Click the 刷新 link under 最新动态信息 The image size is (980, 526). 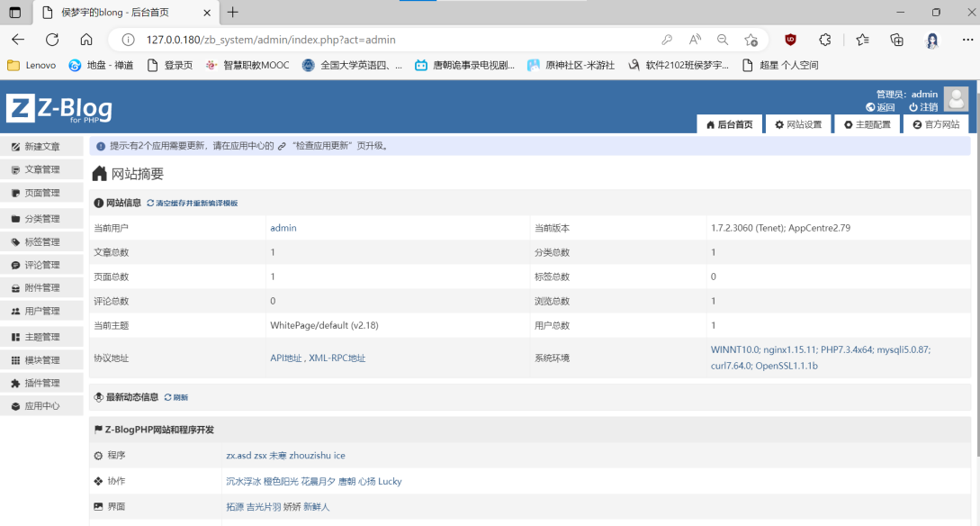coord(176,397)
